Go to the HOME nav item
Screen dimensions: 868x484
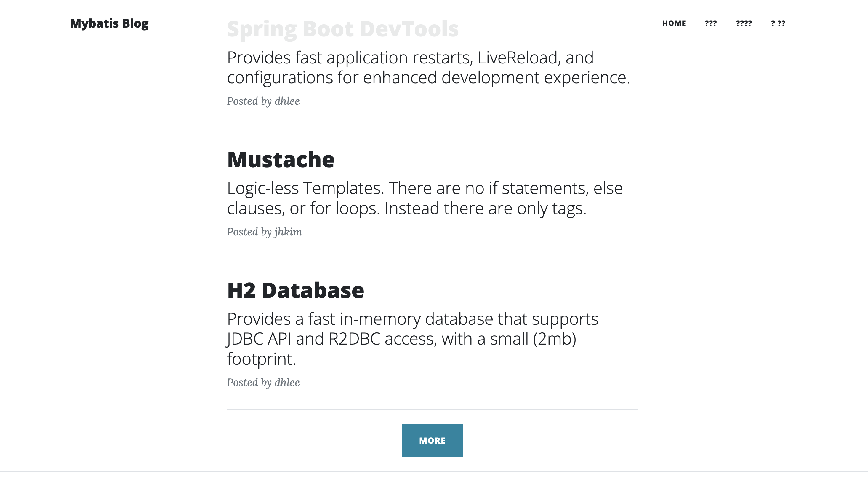click(x=674, y=23)
